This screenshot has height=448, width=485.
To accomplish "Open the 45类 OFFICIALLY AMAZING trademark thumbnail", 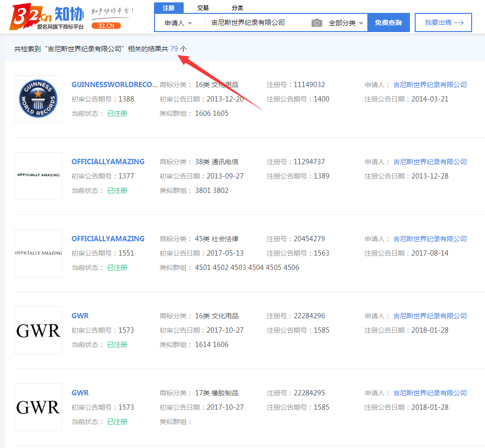I will 38,253.
